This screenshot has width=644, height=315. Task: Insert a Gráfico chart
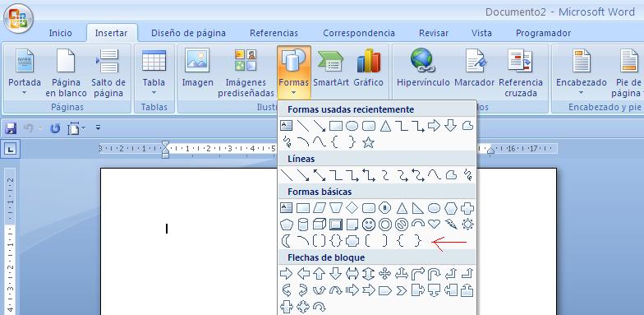pyautogui.click(x=368, y=67)
